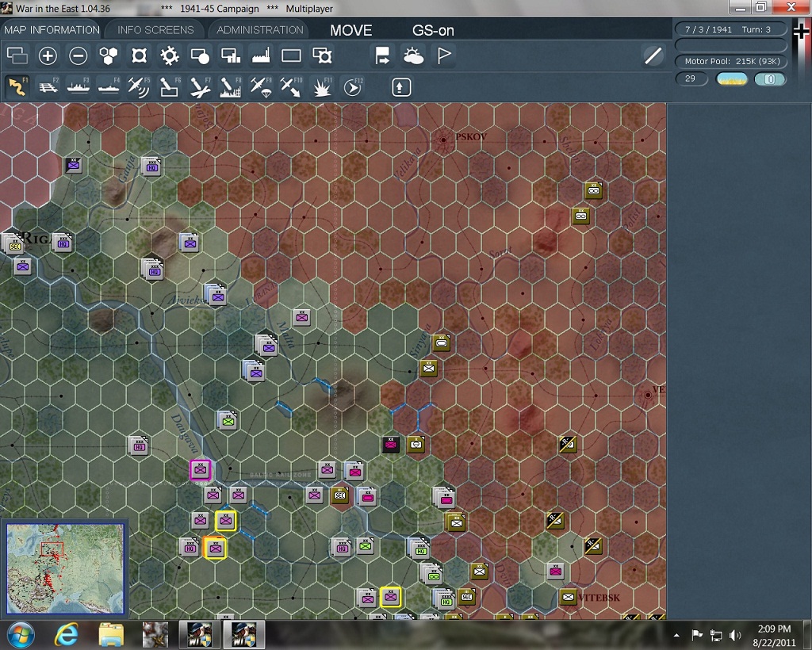The height and width of the screenshot is (650, 812).
Task: Select the F9 air transport mode
Action: coord(261,86)
